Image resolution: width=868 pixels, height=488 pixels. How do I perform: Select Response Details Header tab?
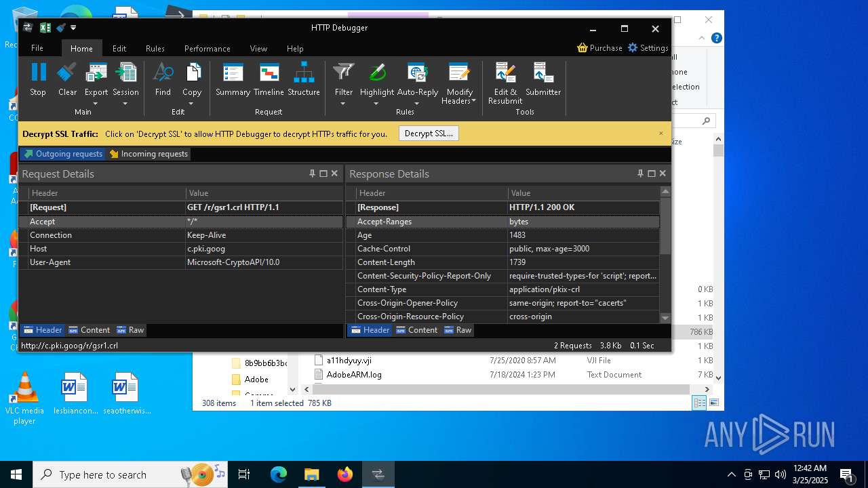370,330
